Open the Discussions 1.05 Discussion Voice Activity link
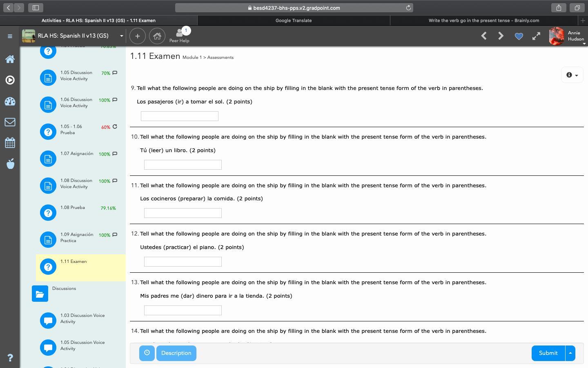This screenshot has height=368, width=588. pos(82,346)
